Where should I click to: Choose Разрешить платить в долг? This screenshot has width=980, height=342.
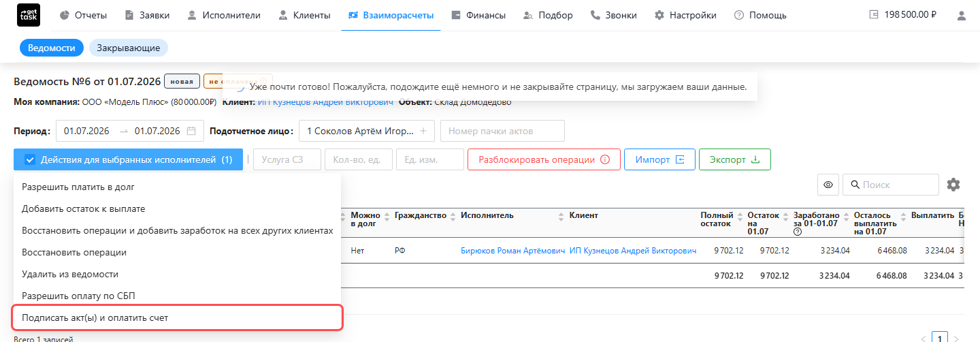point(177,187)
